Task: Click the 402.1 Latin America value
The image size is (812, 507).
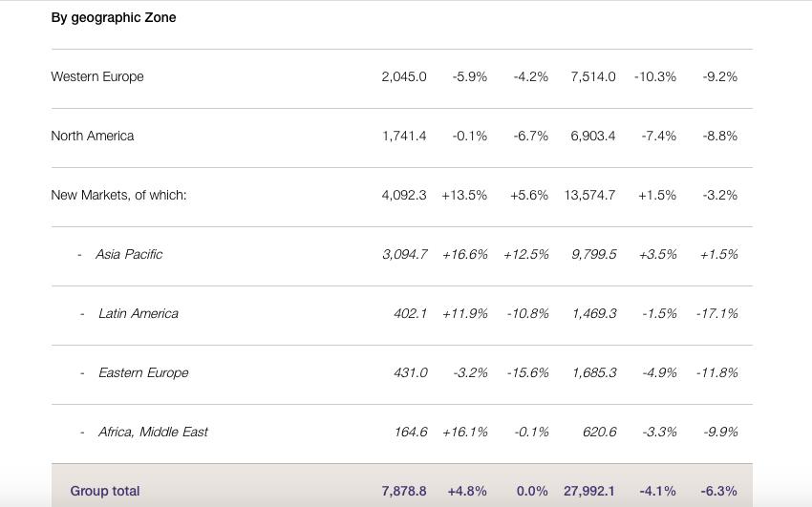Action: (x=411, y=313)
